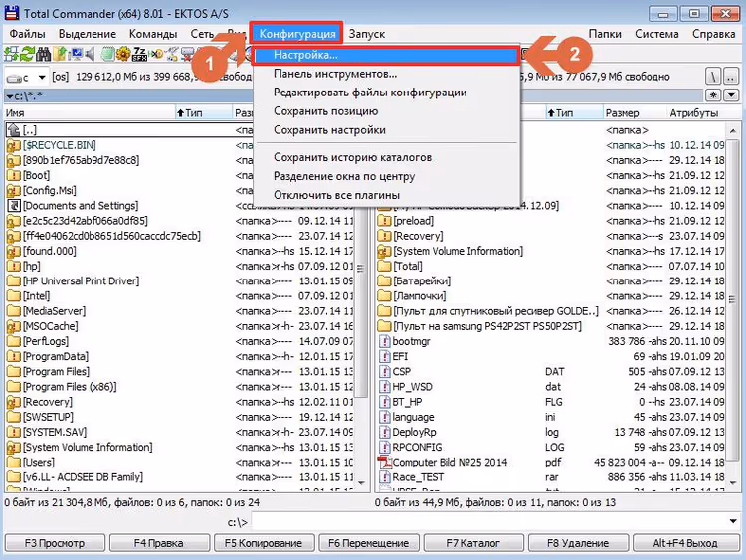Select the [System Volume Information] right panel row
This screenshot has height=560, width=746.
[551, 251]
